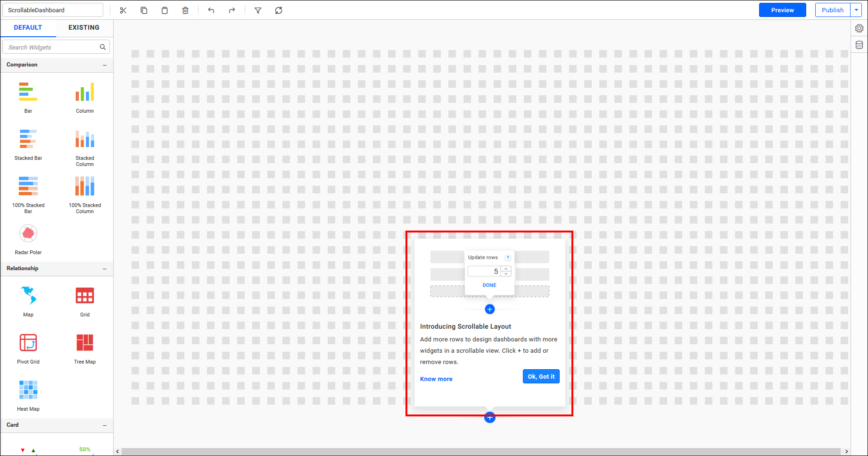Collapse the Card widget section
This screenshot has height=456, width=868.
pos(105,425)
